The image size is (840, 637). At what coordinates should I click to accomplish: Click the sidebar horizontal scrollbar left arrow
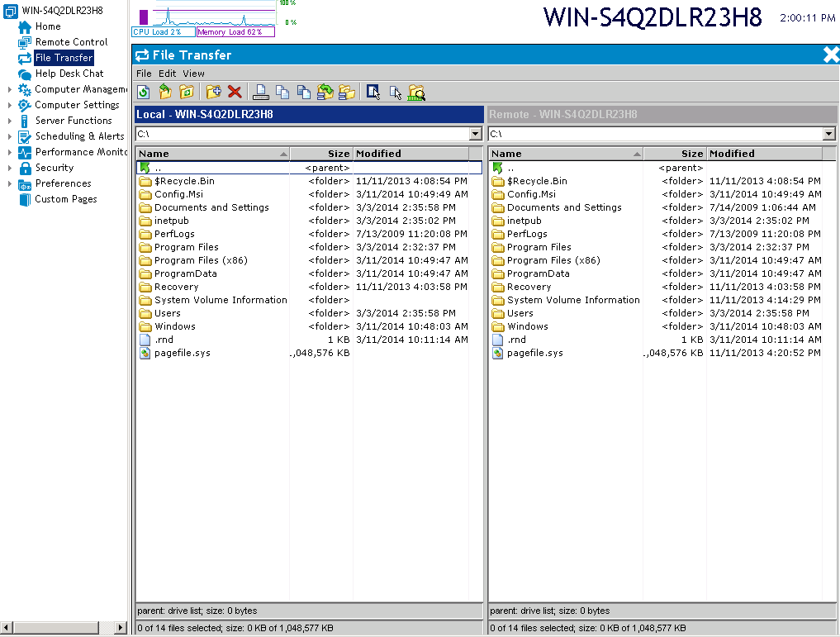(x=7, y=627)
